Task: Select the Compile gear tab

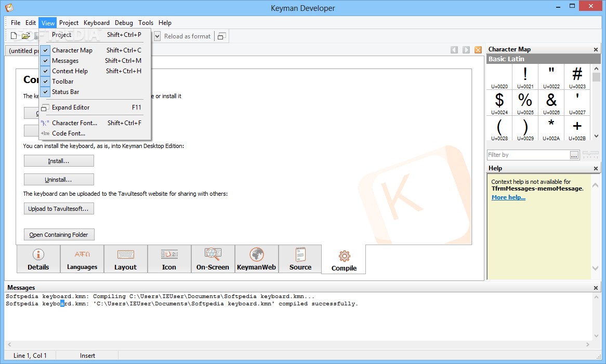Action: click(344, 260)
